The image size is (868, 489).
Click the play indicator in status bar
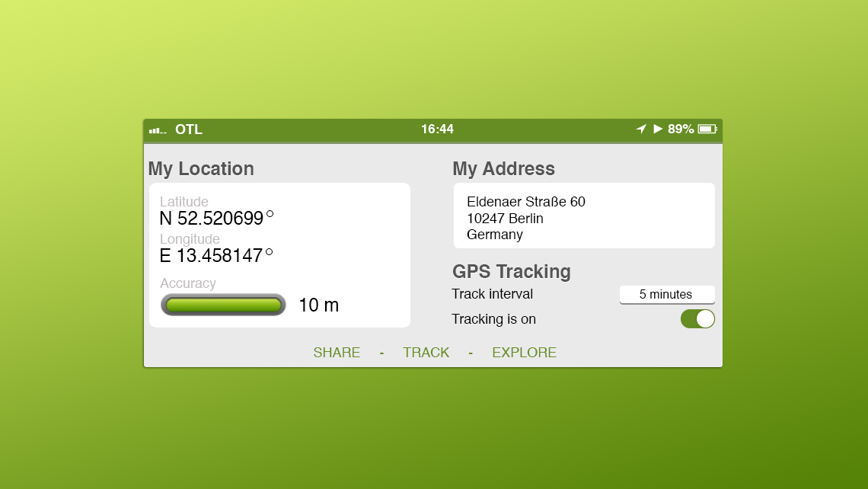click(658, 129)
